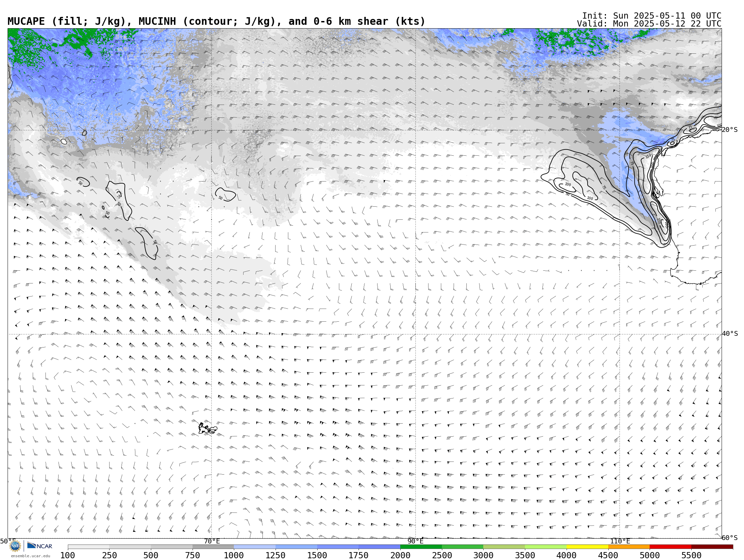
Task: Click the colorbar tick label '4500'
Action: pos(608,556)
